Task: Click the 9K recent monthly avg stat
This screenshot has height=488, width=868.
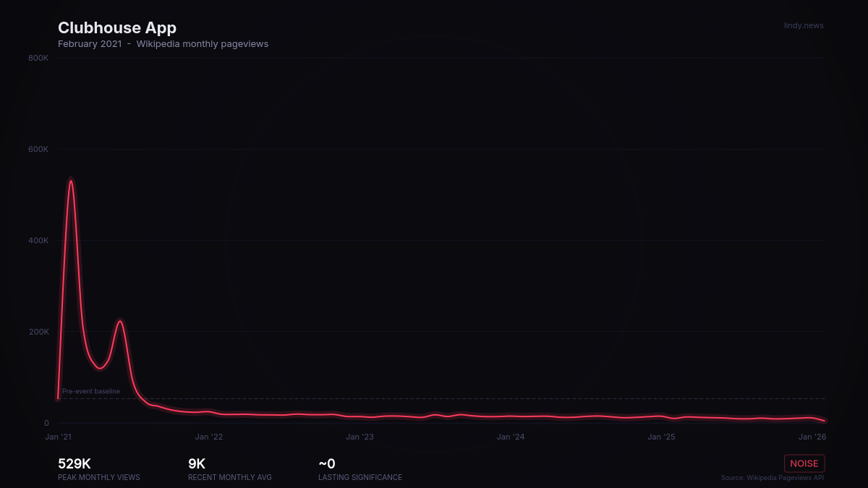Action: [197, 464]
